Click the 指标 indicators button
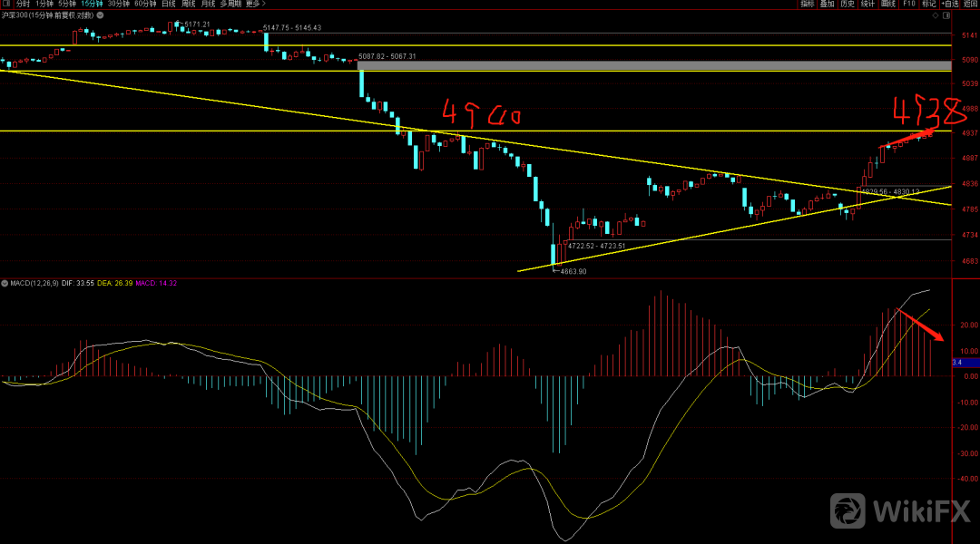Viewport: 980px width, 544px height. [x=807, y=5]
